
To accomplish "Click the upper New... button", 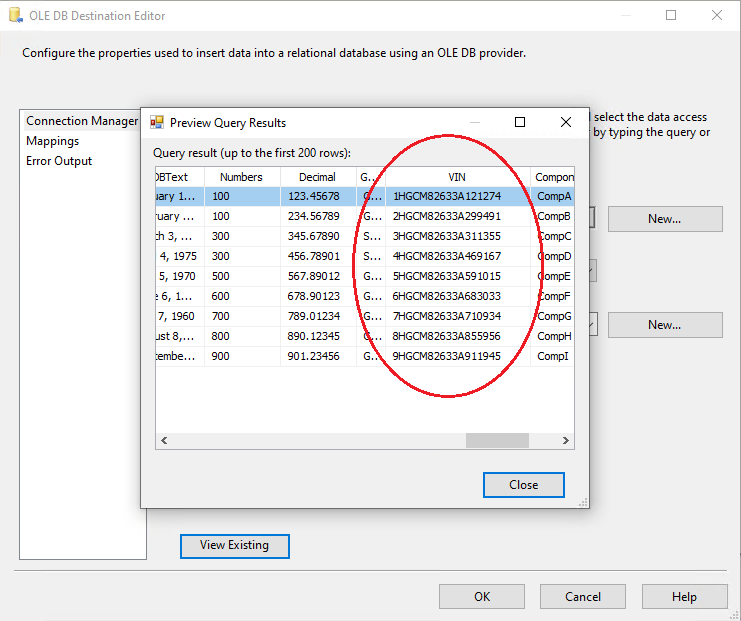I will pyautogui.click(x=664, y=219).
